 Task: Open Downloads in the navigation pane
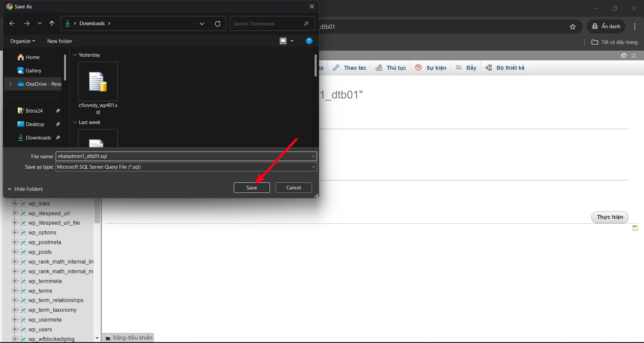point(38,138)
